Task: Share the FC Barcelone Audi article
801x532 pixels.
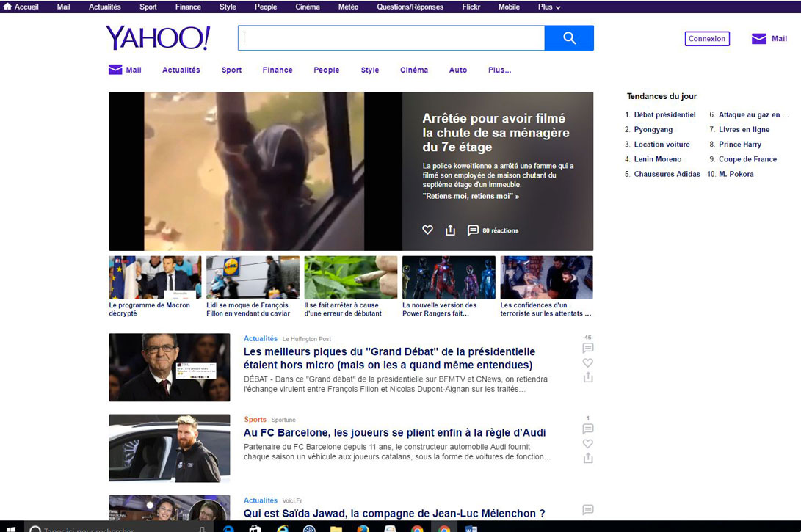Action: (588, 458)
